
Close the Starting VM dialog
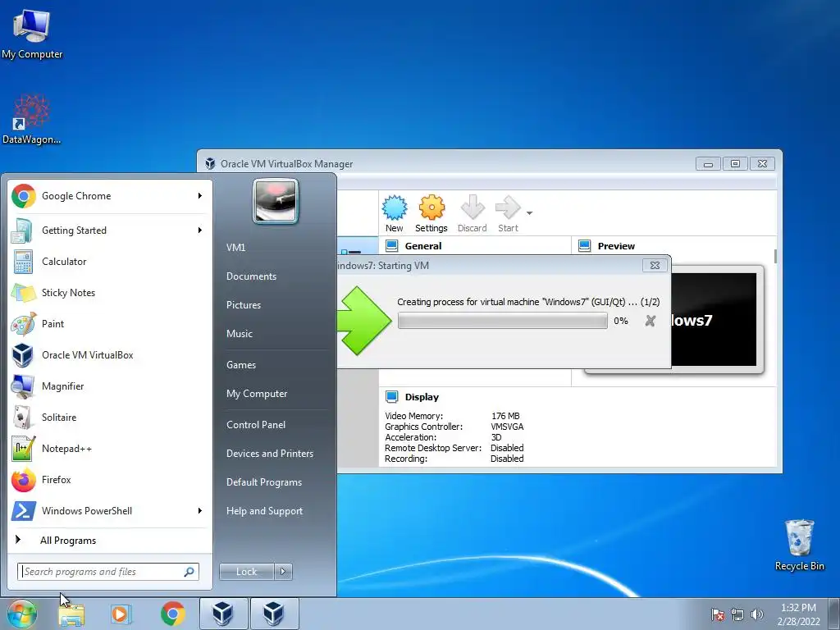655,265
